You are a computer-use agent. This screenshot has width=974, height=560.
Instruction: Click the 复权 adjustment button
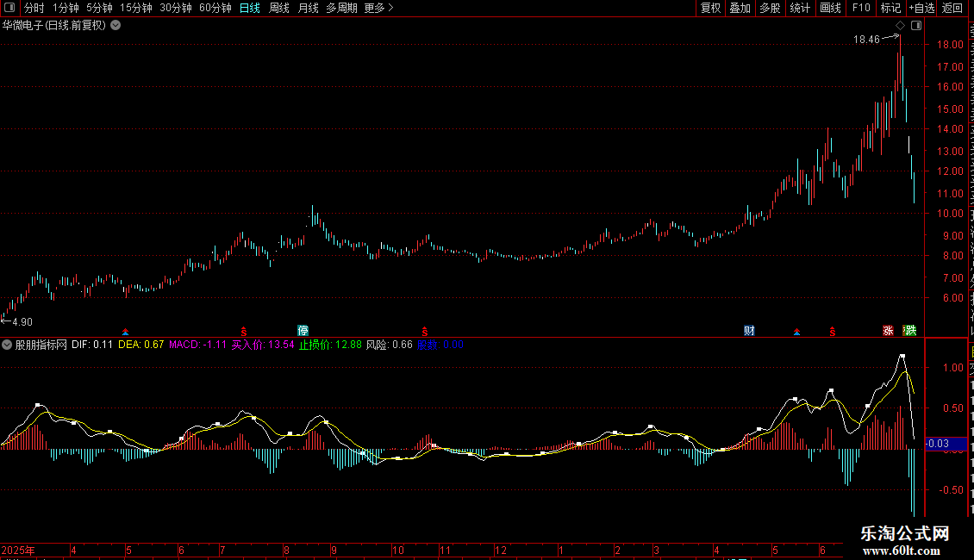[x=710, y=8]
